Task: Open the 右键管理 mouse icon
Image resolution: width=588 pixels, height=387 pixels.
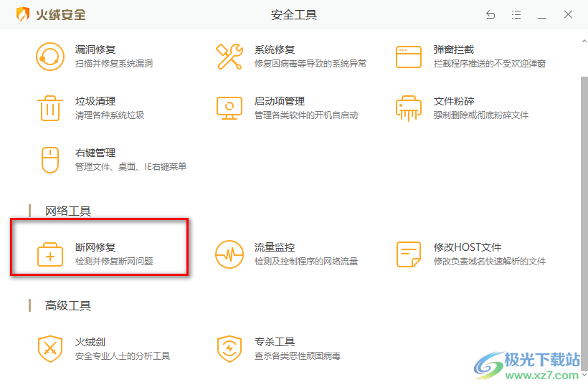Action: click(50, 160)
